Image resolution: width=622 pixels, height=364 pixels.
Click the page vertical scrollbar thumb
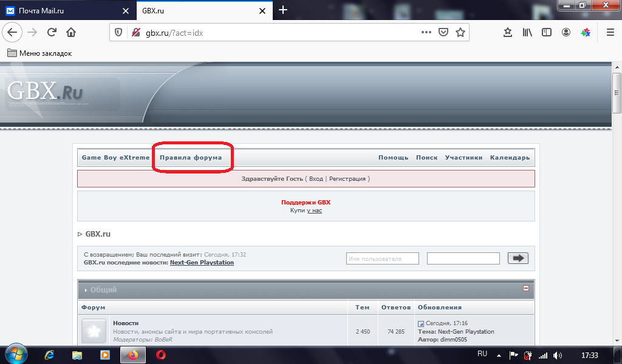(617, 93)
